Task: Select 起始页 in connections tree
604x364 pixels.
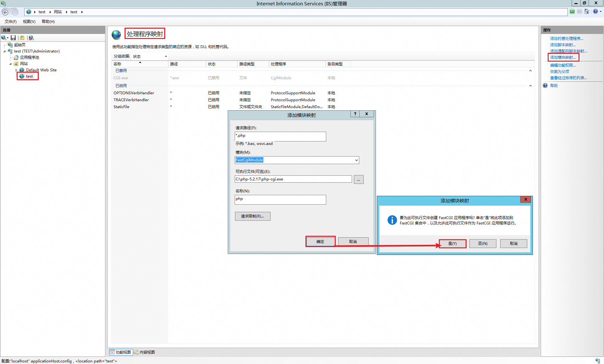Action: (x=20, y=45)
